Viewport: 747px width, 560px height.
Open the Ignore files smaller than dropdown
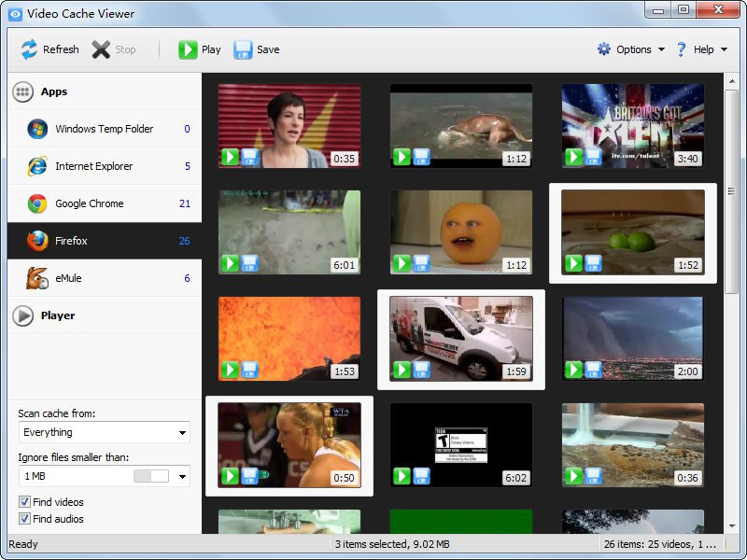pyautogui.click(x=182, y=476)
